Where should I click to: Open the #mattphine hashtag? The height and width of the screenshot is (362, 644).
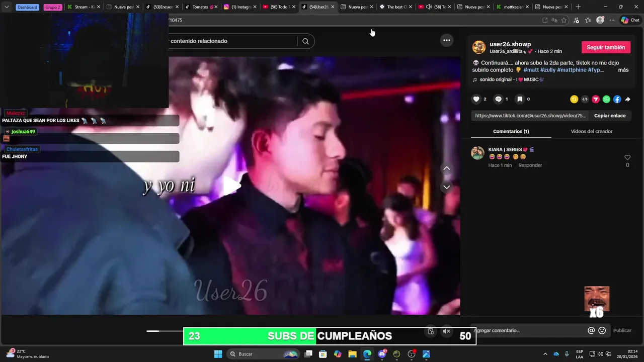tap(572, 70)
